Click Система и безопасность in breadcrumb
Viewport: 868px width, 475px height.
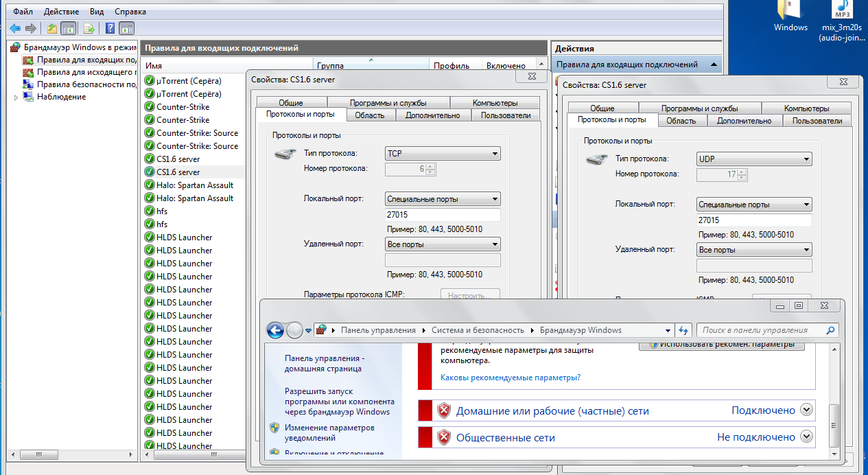click(x=478, y=330)
